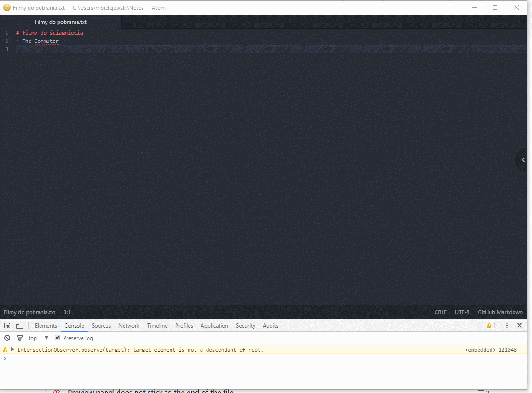Click the 3:1 cursor position indicator

[x=67, y=312]
